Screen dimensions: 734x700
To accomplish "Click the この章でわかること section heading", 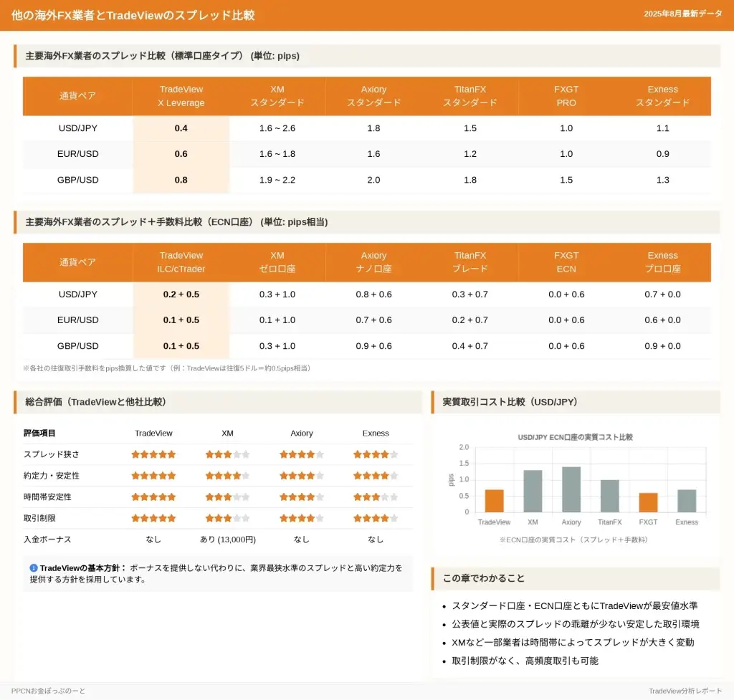I will pos(484,578).
